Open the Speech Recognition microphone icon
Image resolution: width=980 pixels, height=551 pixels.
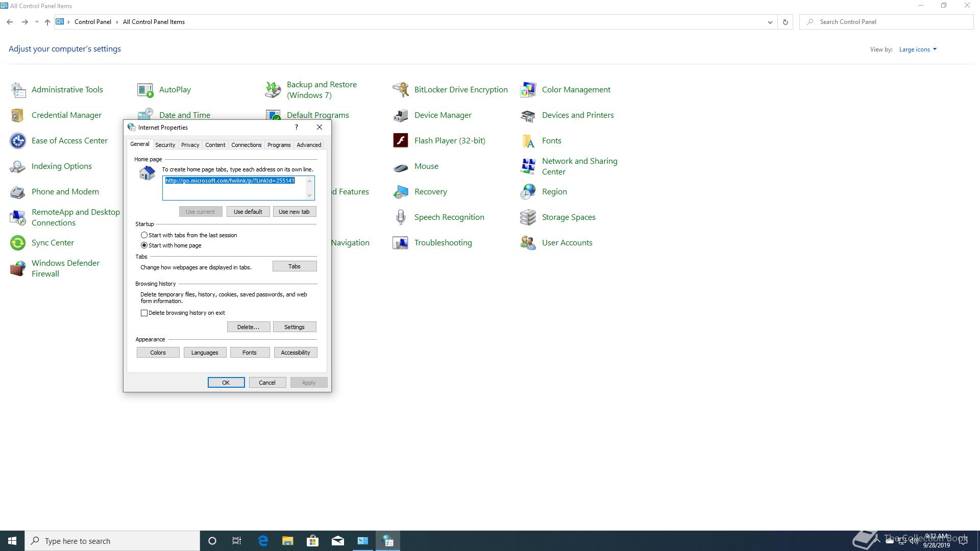tap(401, 217)
